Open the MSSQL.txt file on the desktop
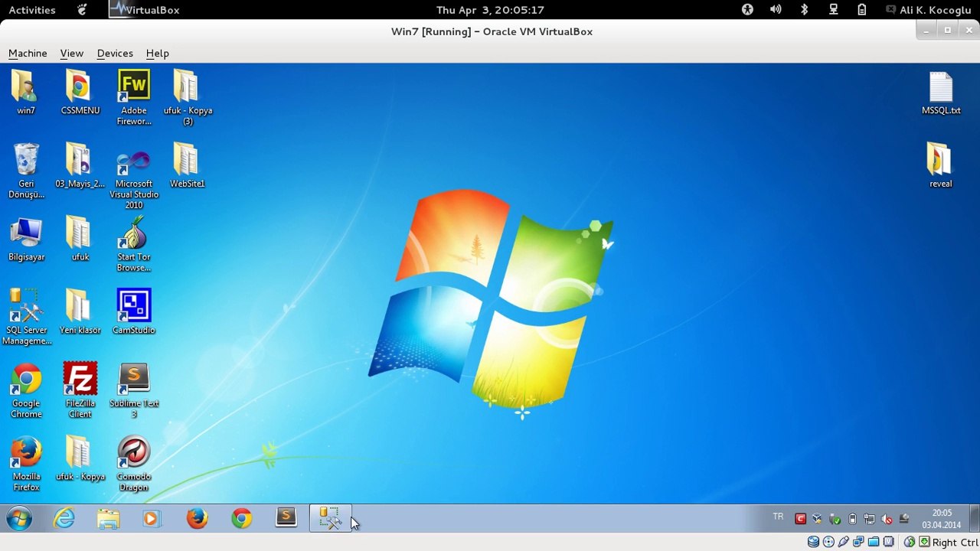Image resolution: width=980 pixels, height=551 pixels. point(941,93)
